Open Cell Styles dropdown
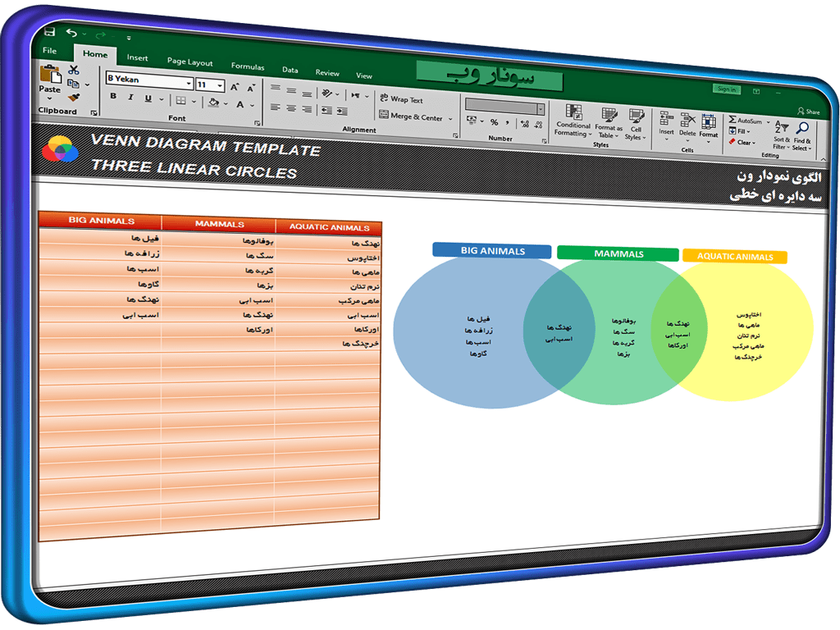Screen dimensions: 840x630 click(636, 126)
